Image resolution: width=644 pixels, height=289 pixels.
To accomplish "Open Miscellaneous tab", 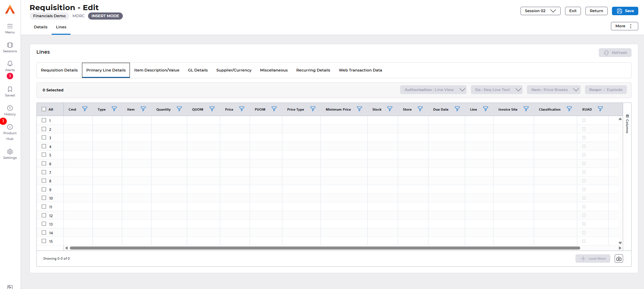I will pyautogui.click(x=274, y=70).
